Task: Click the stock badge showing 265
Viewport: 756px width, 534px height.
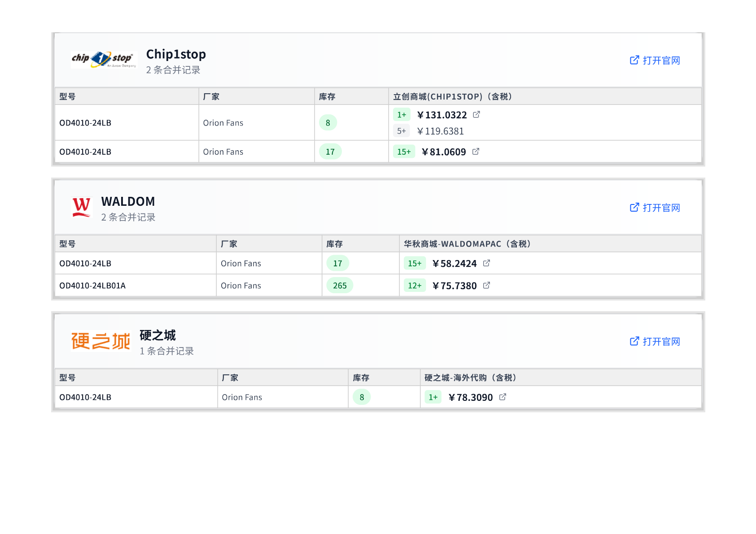Action: (x=340, y=285)
